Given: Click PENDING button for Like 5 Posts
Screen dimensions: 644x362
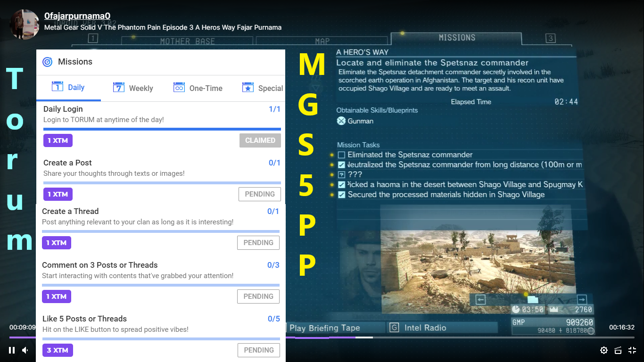Looking at the screenshot, I should click(x=258, y=350).
